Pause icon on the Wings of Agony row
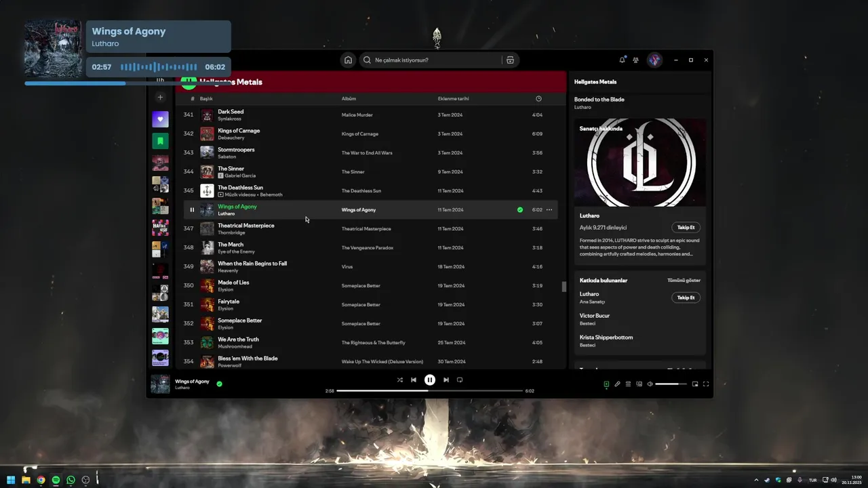The height and width of the screenshot is (488, 868). (192, 209)
